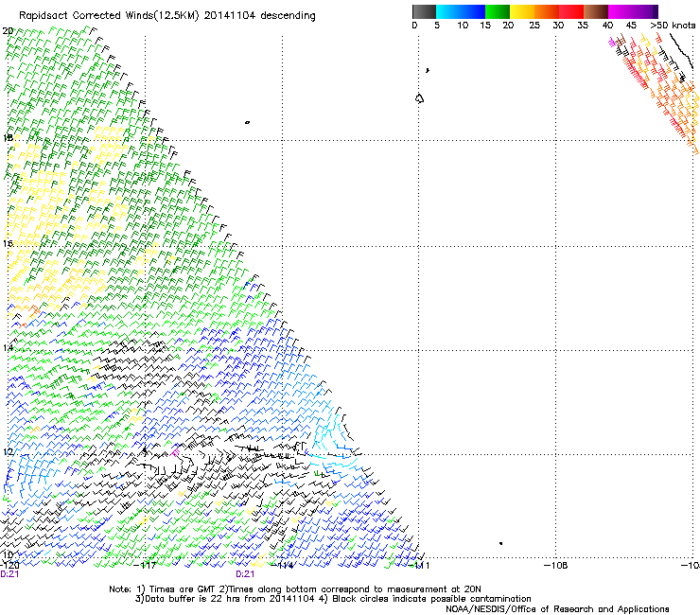Click the latitude '12' axis label
Image resolution: width=700 pixels, height=615 pixels.
click(x=8, y=451)
